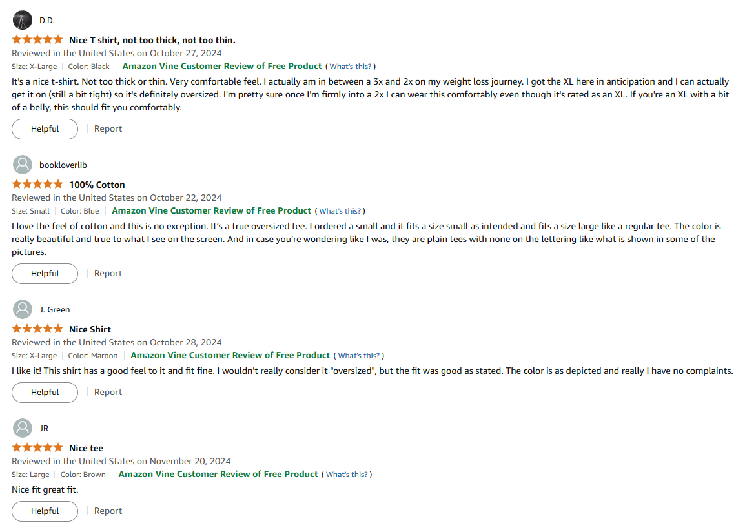This screenshot has width=756, height=532.
Task: Report the Nice Shirt review
Action: pos(108,392)
